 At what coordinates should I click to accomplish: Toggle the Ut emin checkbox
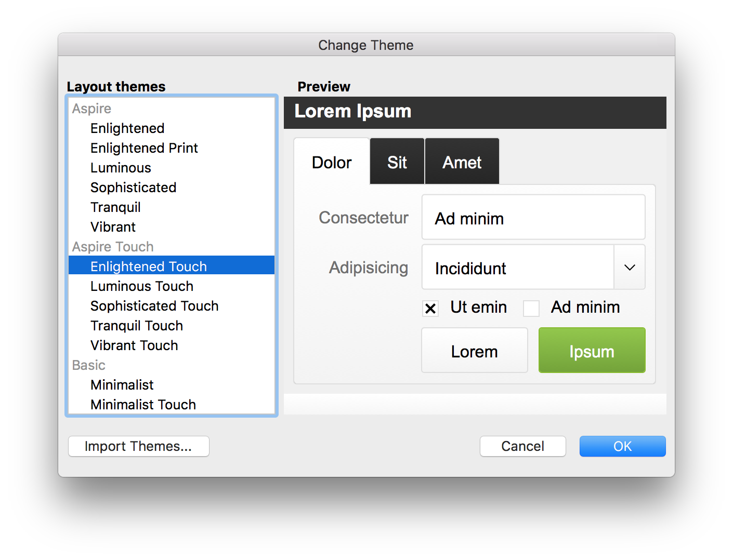pos(430,309)
